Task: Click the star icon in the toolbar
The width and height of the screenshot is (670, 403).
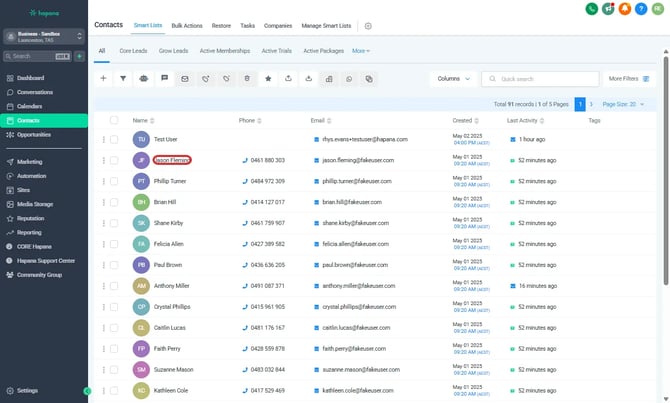Action: click(268, 78)
